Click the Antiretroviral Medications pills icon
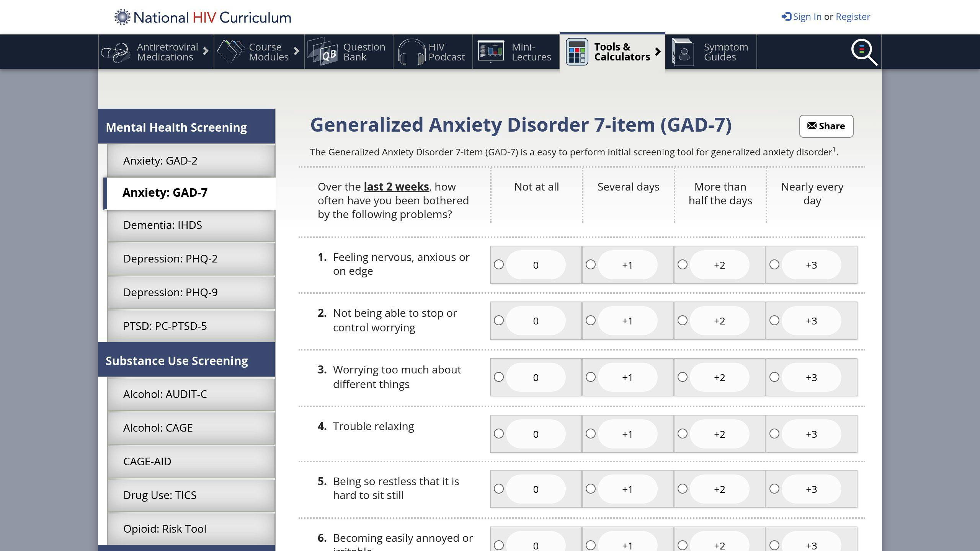Screen dimensions: 980x551 [116, 52]
